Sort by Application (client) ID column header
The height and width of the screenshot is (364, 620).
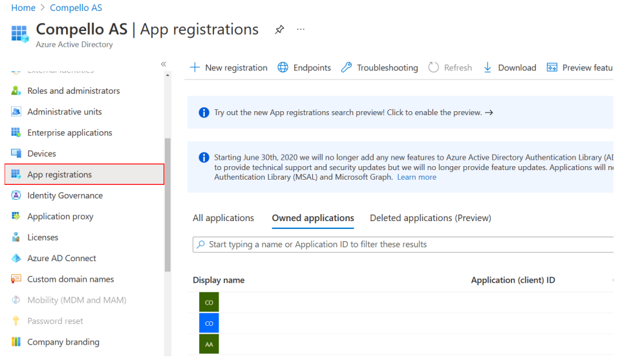click(513, 280)
